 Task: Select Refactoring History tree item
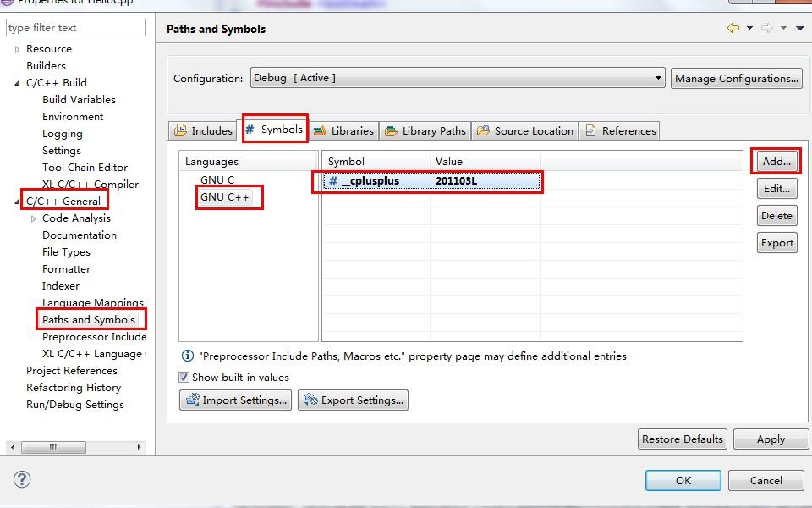coord(74,388)
